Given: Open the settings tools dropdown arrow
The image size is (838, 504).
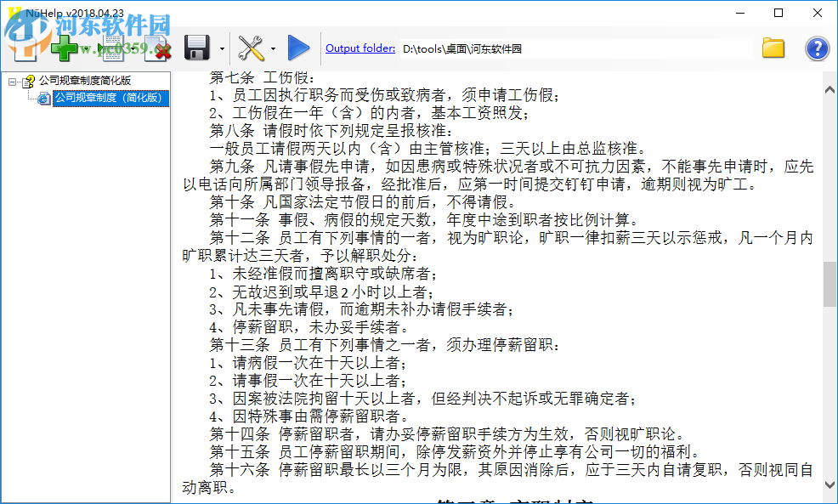Looking at the screenshot, I should [273, 48].
